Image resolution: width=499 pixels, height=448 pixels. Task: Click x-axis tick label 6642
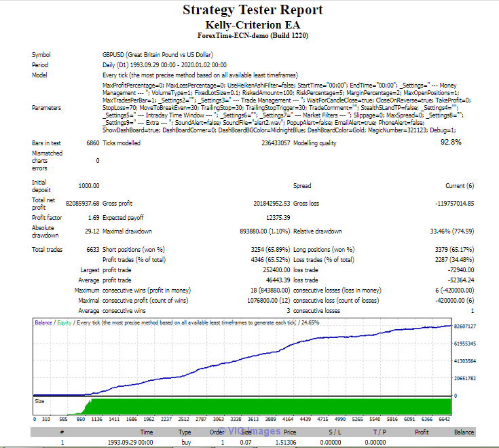pos(444,419)
